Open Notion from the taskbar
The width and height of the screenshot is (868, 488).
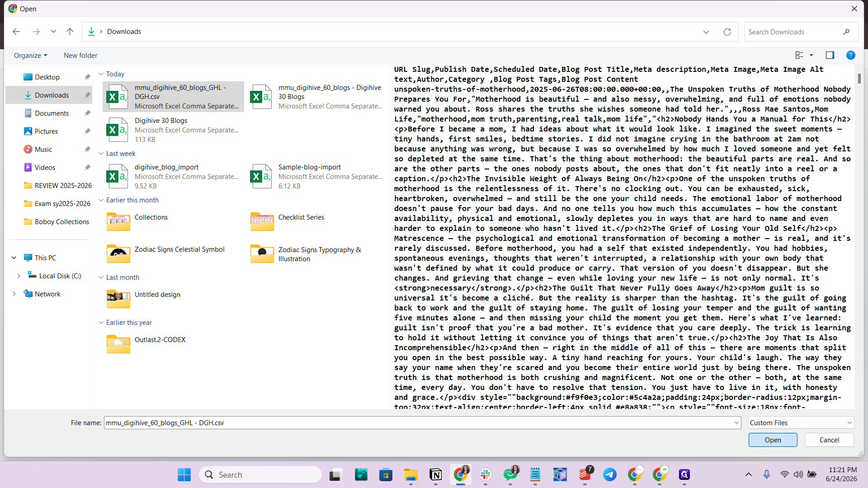click(436, 475)
